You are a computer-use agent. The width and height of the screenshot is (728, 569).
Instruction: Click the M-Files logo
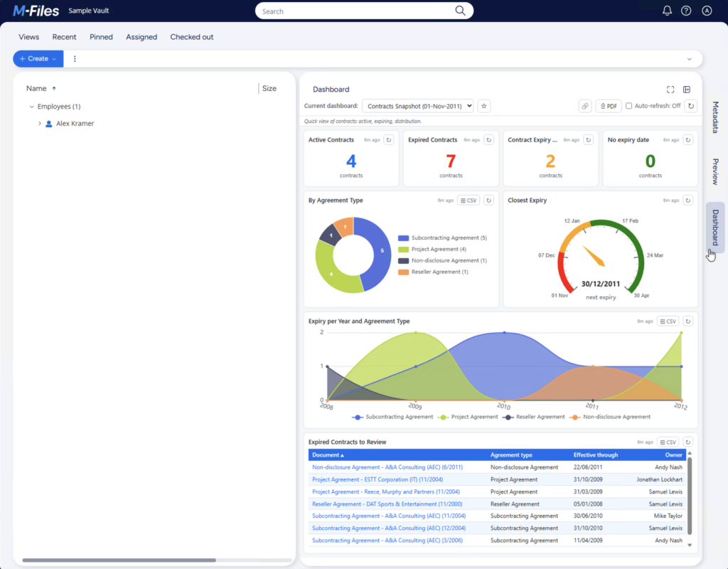(x=36, y=11)
